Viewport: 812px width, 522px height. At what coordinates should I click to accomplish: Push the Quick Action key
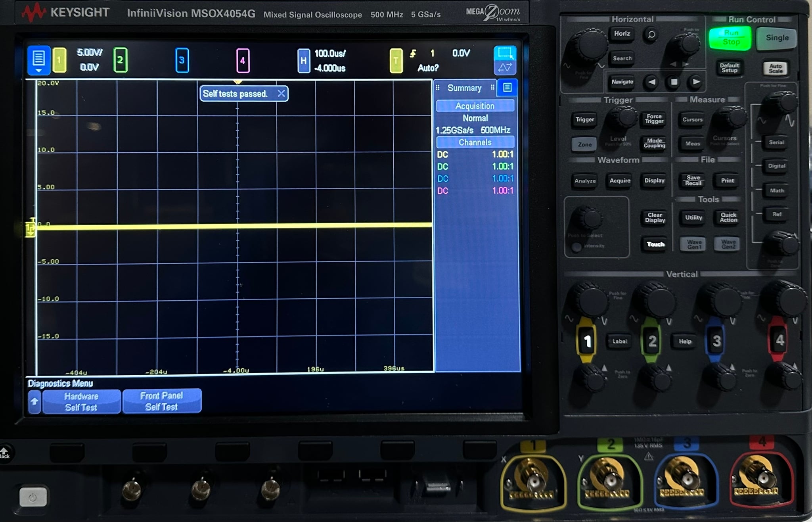(728, 217)
